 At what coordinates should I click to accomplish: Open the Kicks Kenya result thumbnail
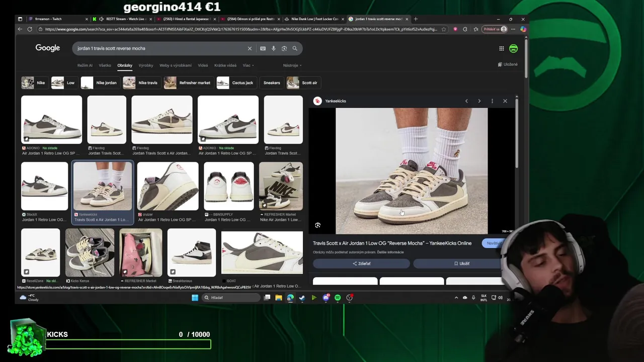[x=90, y=252]
